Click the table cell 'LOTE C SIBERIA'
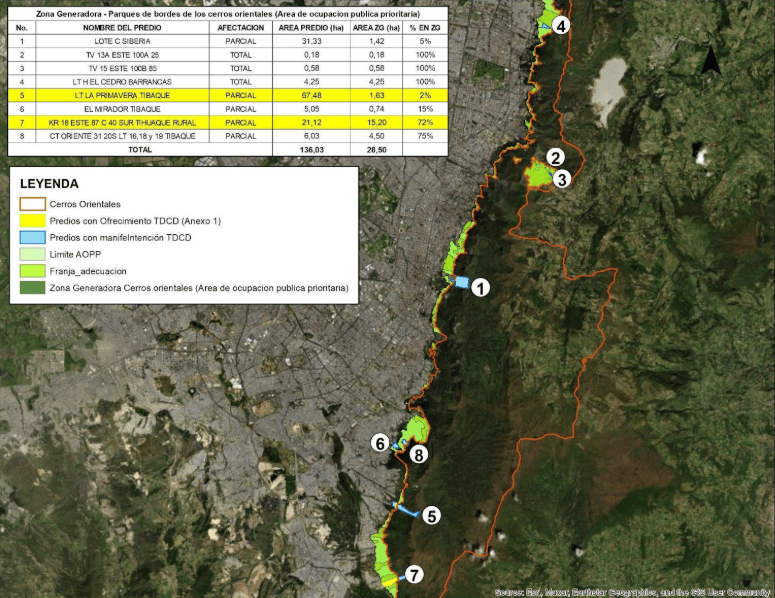The width and height of the screenshot is (775, 598). coord(122,41)
